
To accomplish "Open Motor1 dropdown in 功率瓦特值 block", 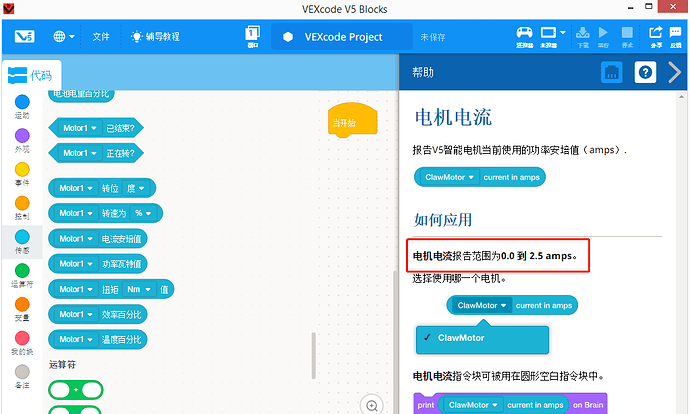I will pyautogui.click(x=76, y=264).
